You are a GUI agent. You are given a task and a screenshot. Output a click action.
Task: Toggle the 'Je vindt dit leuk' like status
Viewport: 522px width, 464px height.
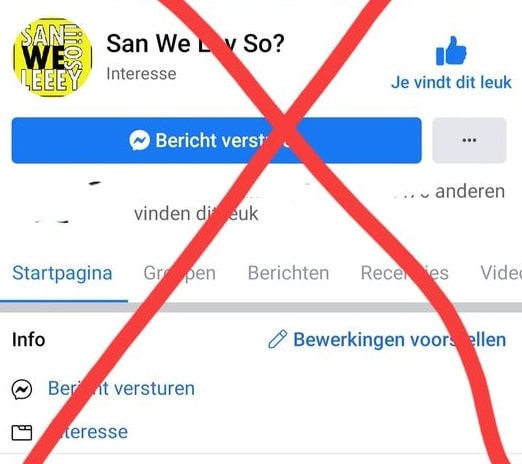tap(451, 82)
